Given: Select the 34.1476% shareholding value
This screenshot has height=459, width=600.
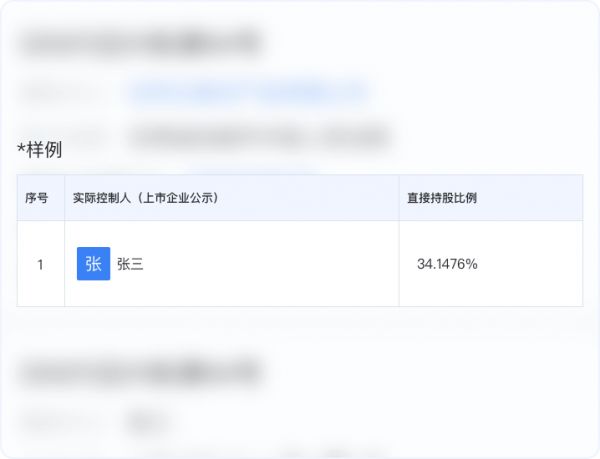Looking at the screenshot, I should (447, 264).
